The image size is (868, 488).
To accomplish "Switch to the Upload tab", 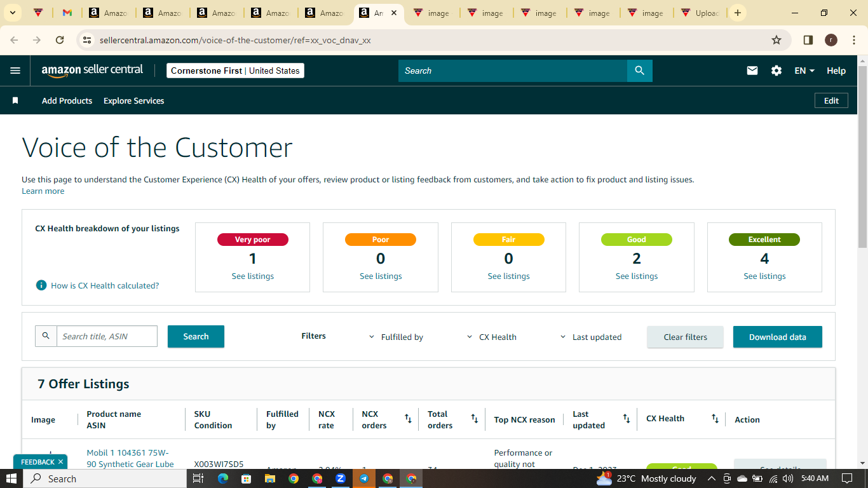I will pos(700,13).
